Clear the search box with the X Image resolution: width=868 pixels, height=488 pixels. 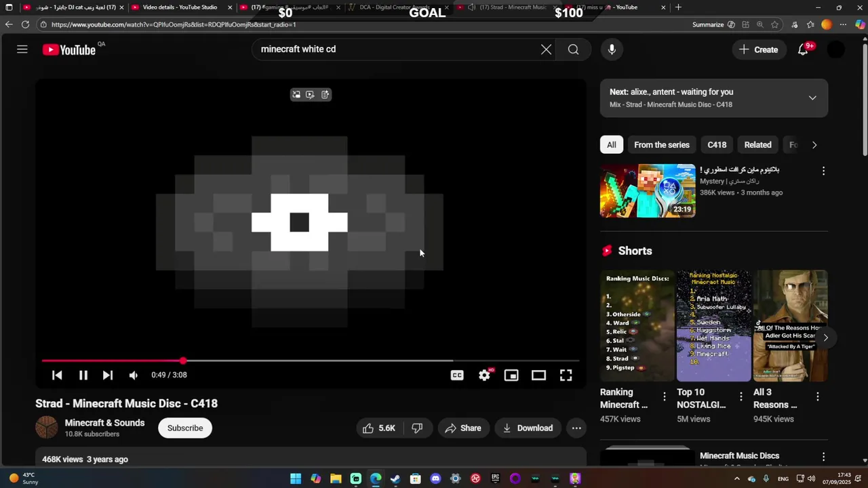tap(546, 49)
